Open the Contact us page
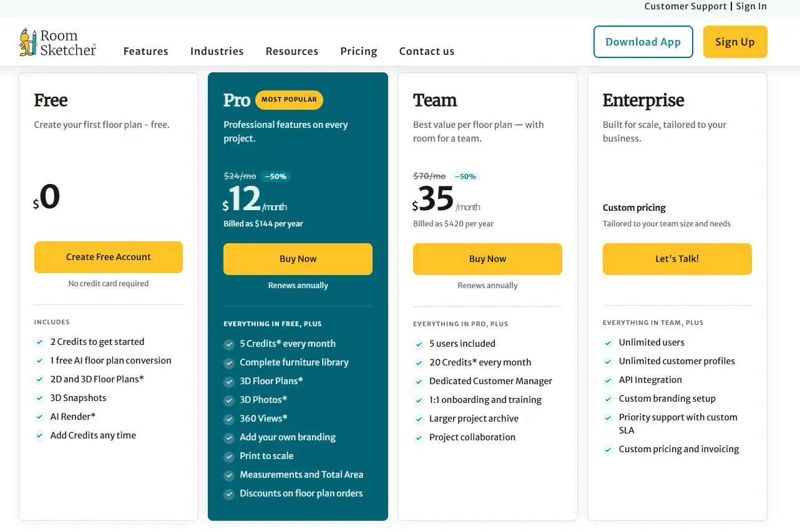 coord(427,51)
